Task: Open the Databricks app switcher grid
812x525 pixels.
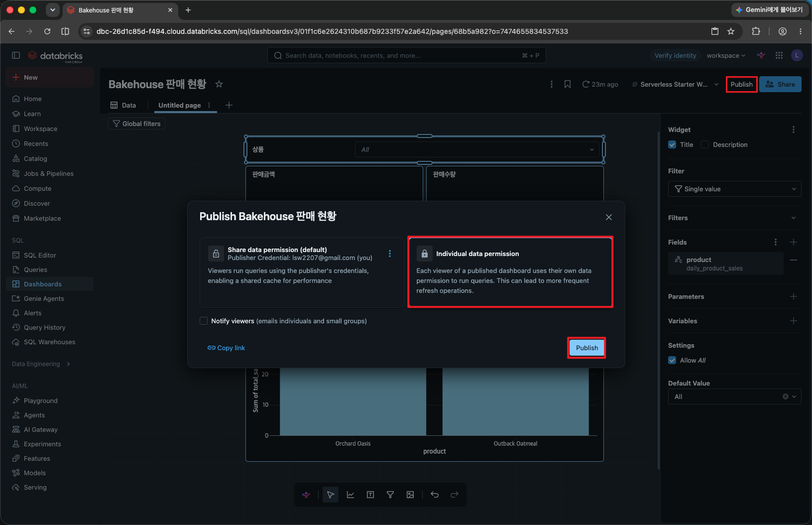Action: tap(779, 55)
